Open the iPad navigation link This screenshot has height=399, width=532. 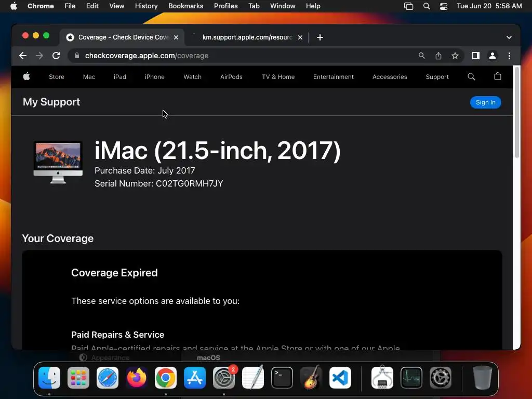120,77
